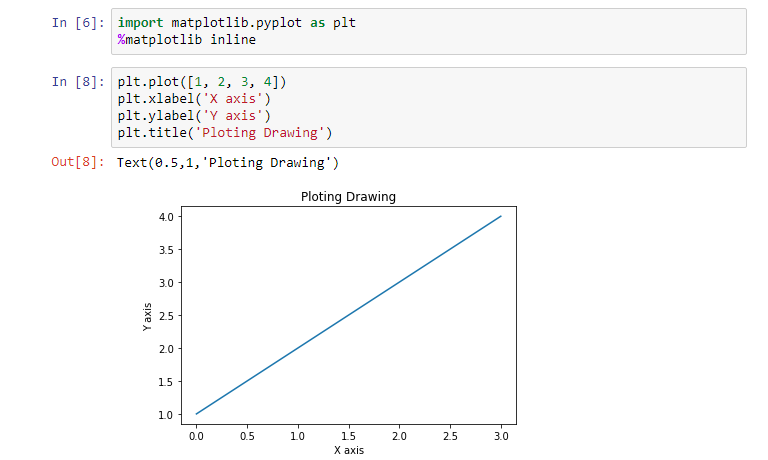Click the line 'import matplotlib.pyplot as plt'
The height and width of the screenshot is (460, 768).
pos(237,23)
